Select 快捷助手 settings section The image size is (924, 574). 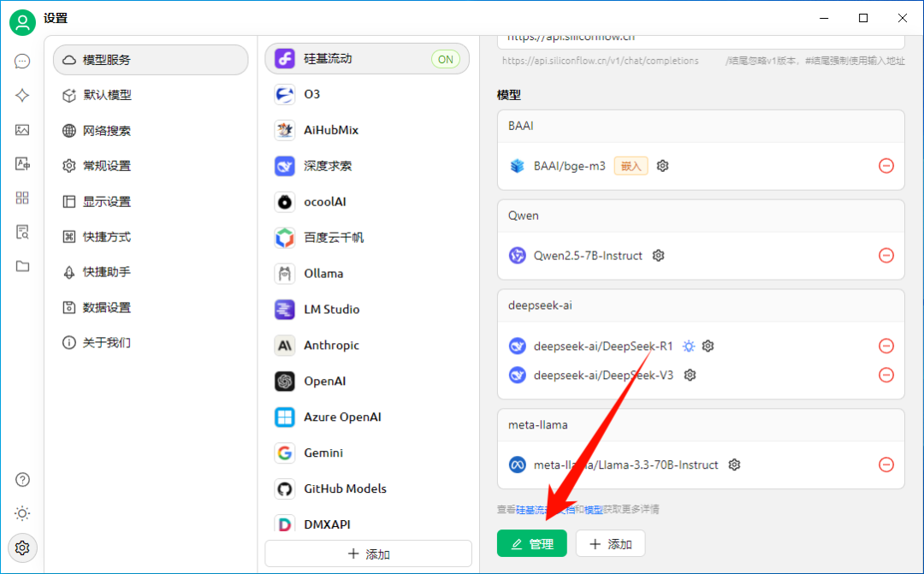pyautogui.click(x=151, y=272)
